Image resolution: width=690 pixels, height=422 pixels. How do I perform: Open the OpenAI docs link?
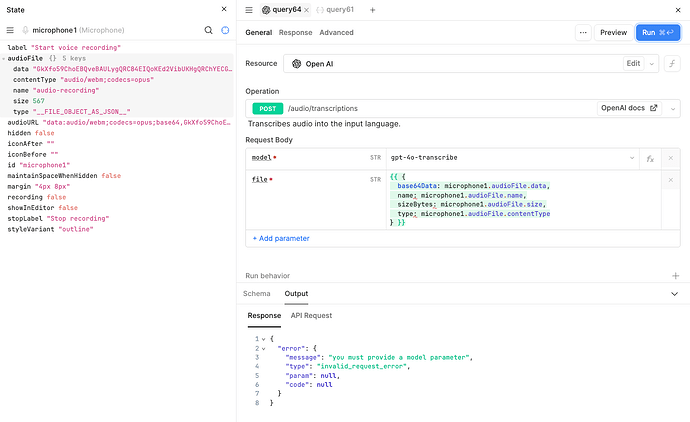[629, 108]
